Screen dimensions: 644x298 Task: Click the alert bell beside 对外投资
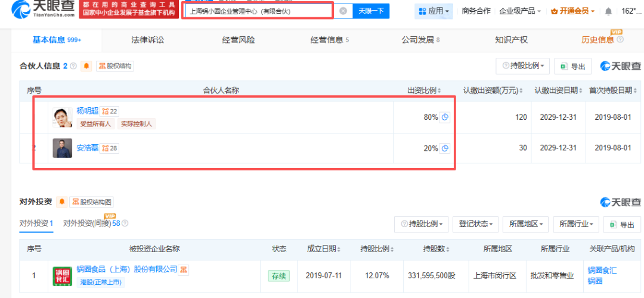click(x=62, y=202)
